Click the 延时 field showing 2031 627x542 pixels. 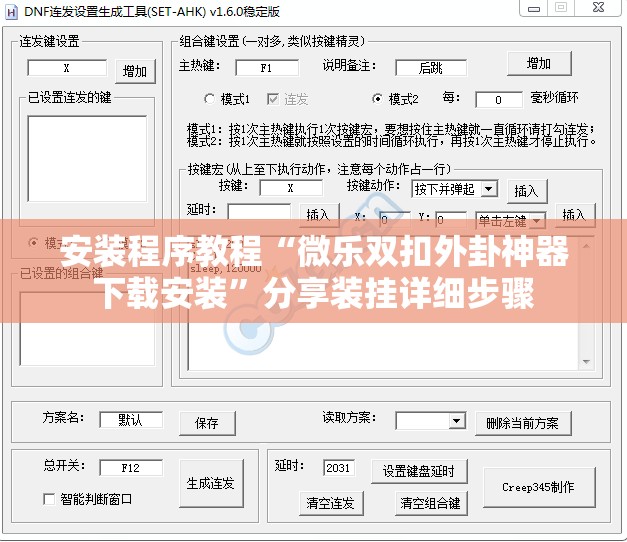(x=339, y=468)
